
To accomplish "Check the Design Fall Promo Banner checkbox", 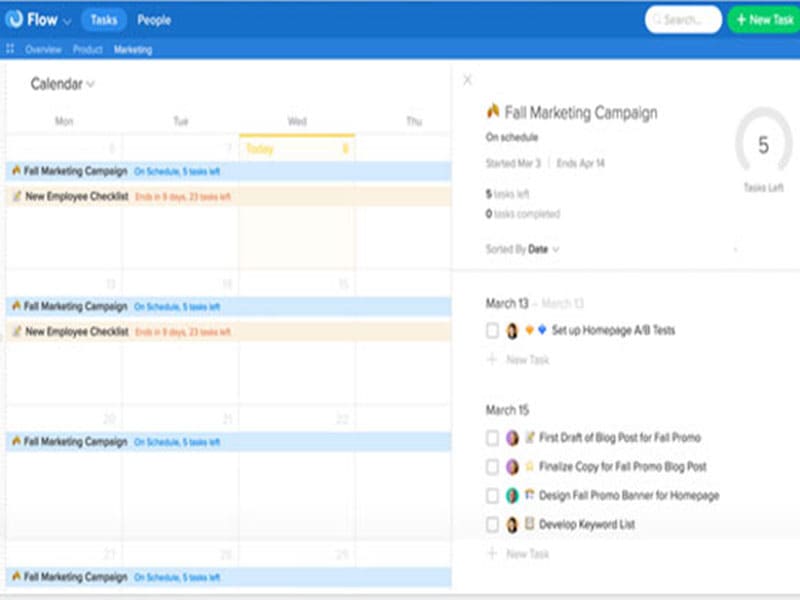I will 491,495.
